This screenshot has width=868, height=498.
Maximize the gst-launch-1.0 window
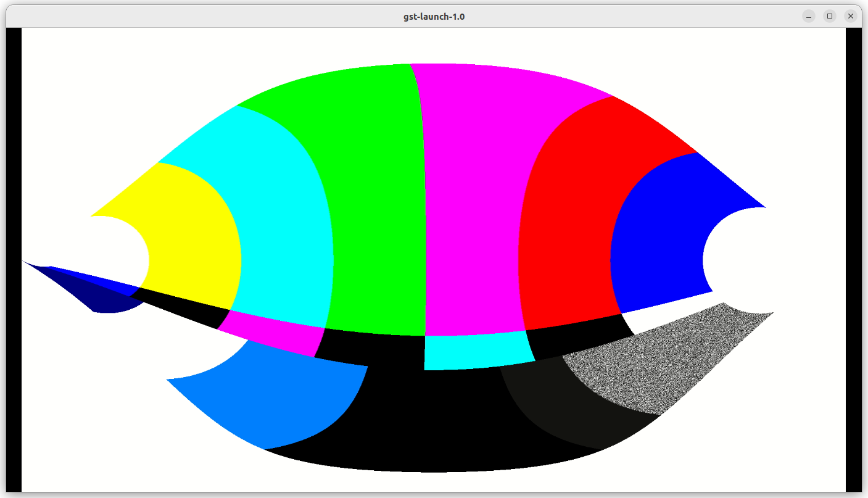tap(830, 16)
